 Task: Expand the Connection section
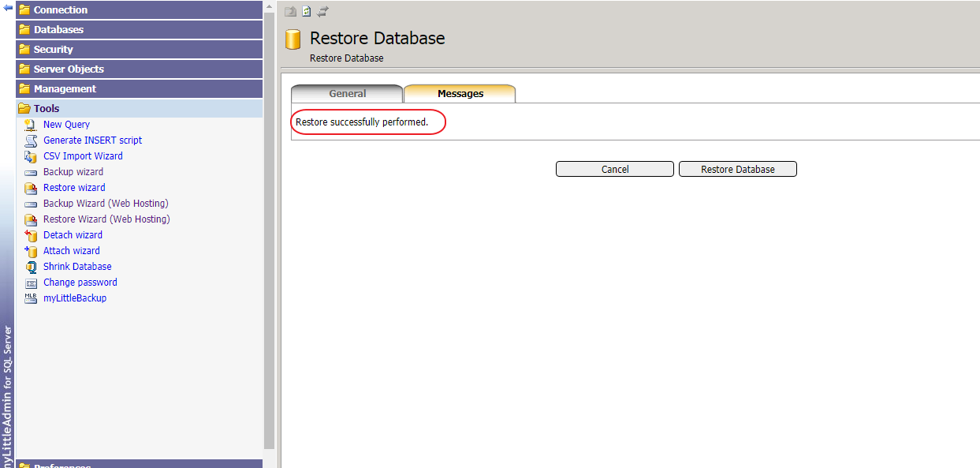61,10
